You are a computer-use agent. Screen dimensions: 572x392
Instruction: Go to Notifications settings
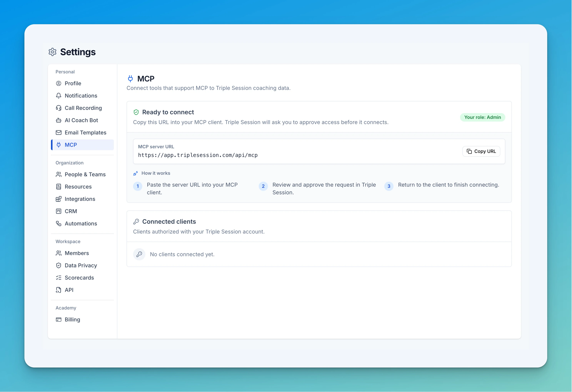(x=83, y=96)
